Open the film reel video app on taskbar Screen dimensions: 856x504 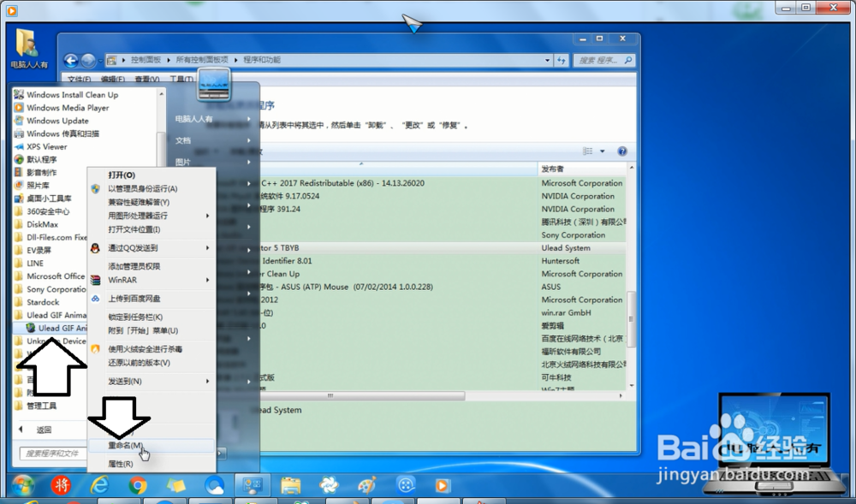tap(405, 485)
